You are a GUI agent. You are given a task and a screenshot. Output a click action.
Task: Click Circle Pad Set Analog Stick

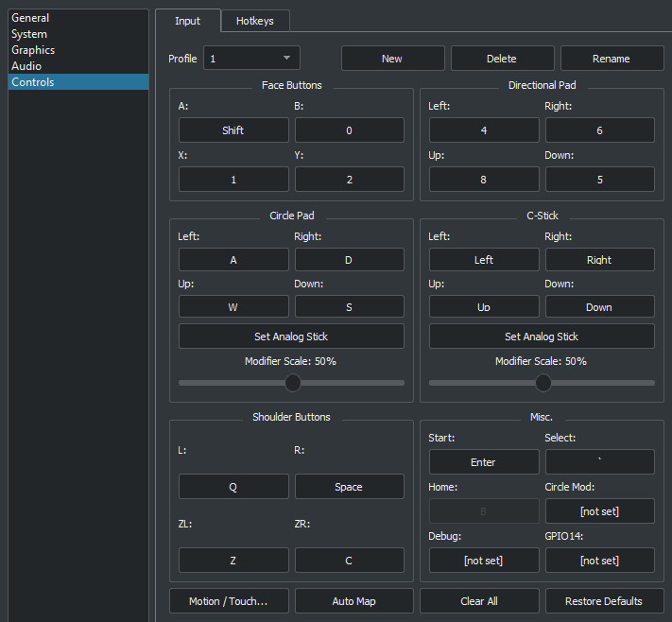point(291,337)
